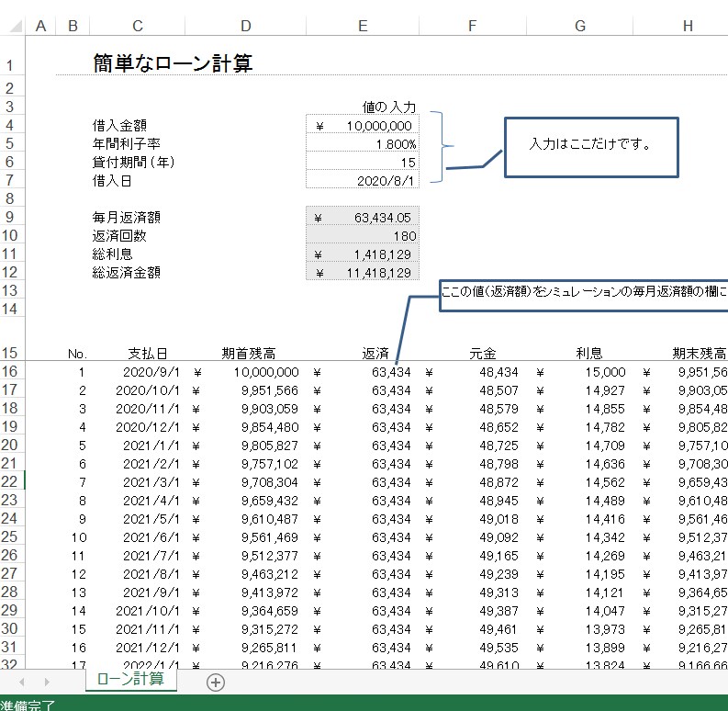The image size is (728, 711).
Task: Click the annual interest rate 1.800% cell
Action: pos(363,144)
